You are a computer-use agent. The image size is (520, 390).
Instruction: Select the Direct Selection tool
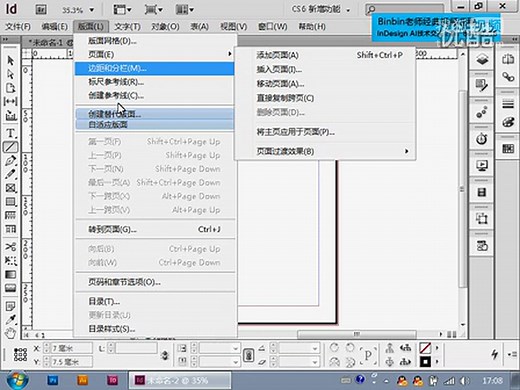coord(11,74)
